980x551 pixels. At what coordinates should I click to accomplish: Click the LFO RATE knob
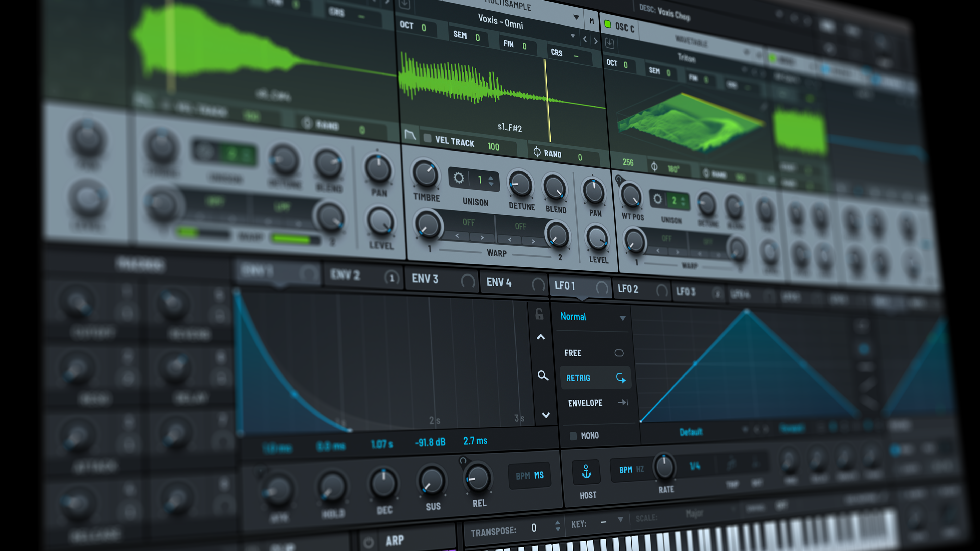[664, 467]
